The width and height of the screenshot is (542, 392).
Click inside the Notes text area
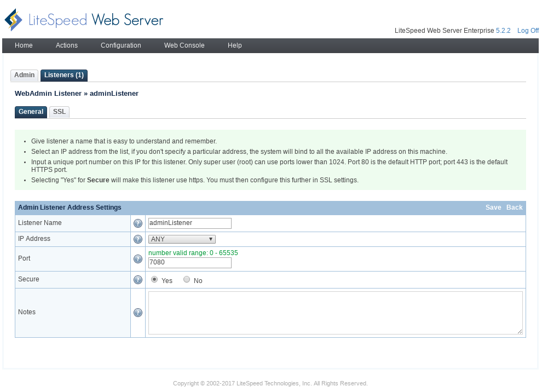click(x=335, y=313)
